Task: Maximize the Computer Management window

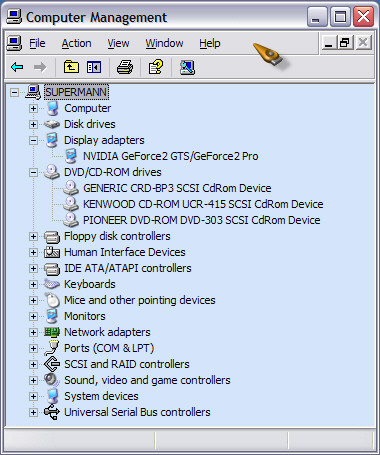Action: (340, 17)
